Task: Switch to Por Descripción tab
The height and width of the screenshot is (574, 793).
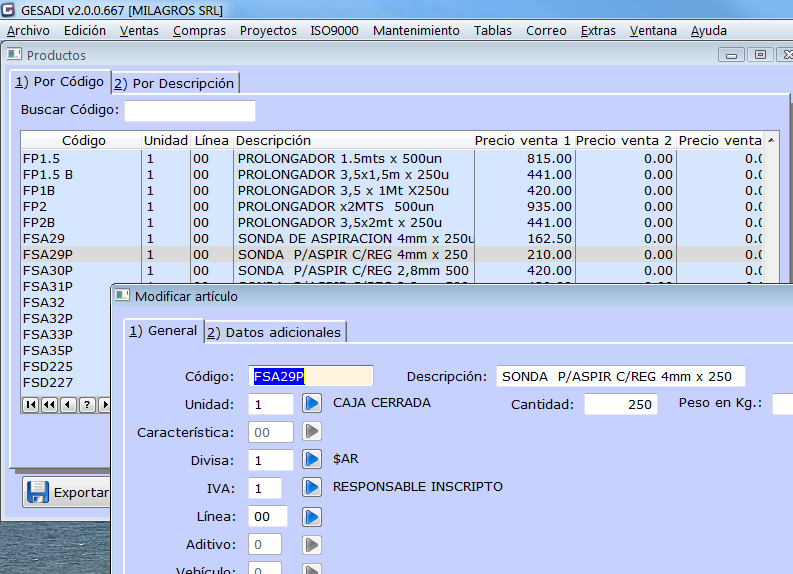Action: 174,83
